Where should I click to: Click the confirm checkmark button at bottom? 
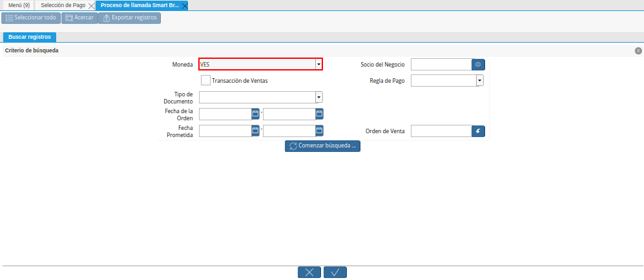tap(335, 272)
